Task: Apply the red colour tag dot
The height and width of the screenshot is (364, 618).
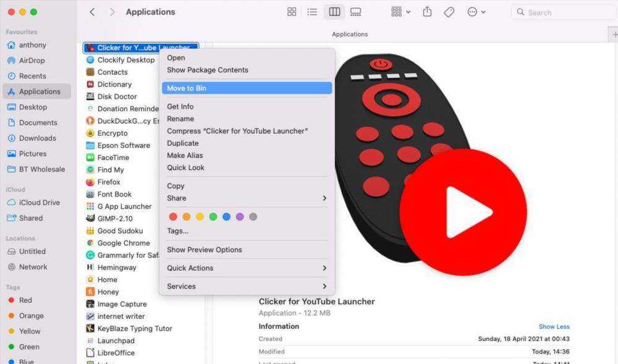Action: pyautogui.click(x=173, y=217)
